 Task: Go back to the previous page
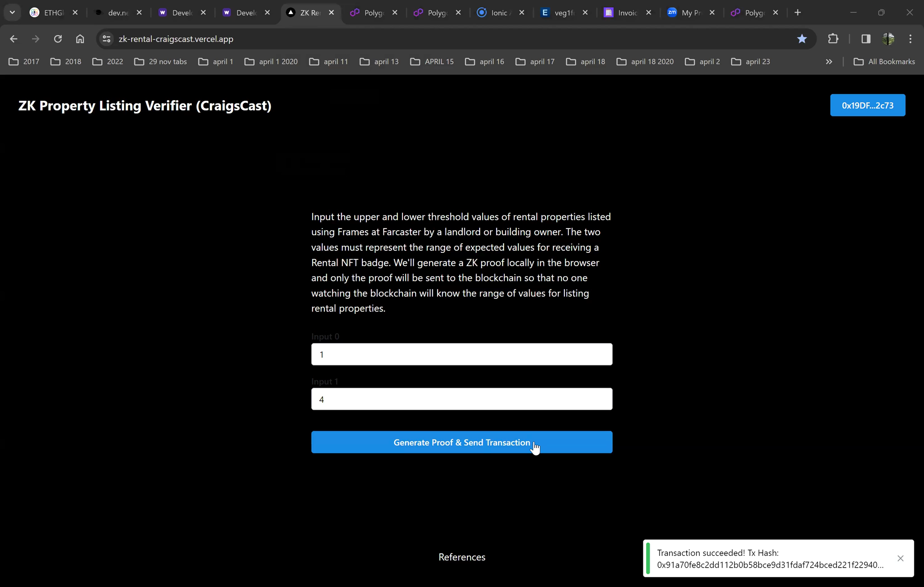pos(14,39)
